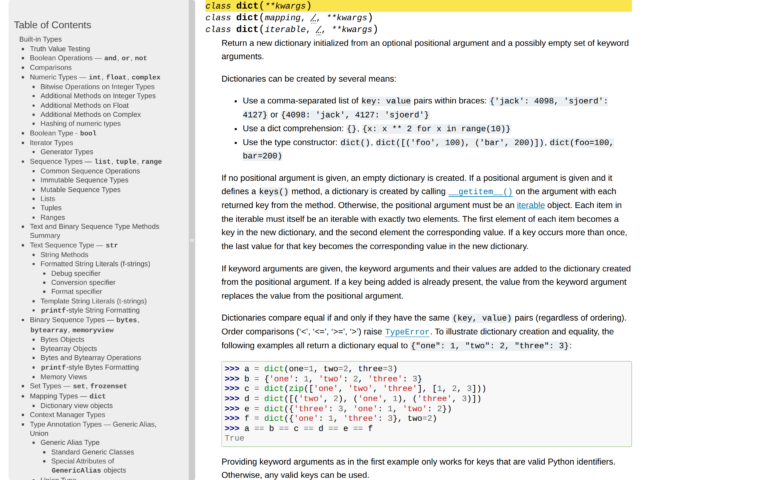768x480 pixels.
Task: Click highlighted class dict(**kwargs) signature
Action: pos(418,6)
